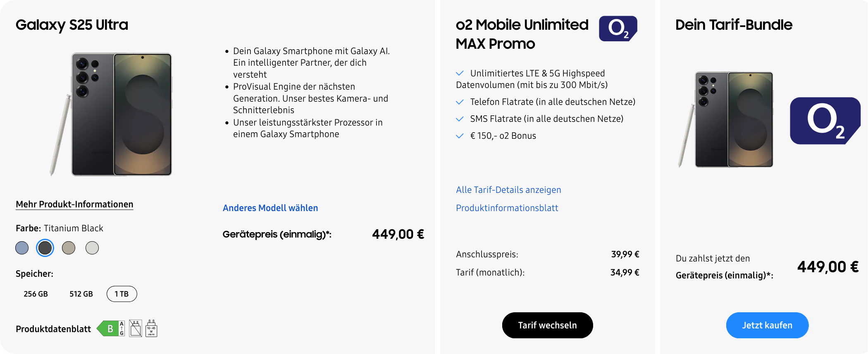Click Anderes Modell wählen link
The image size is (868, 354).
pos(270,208)
